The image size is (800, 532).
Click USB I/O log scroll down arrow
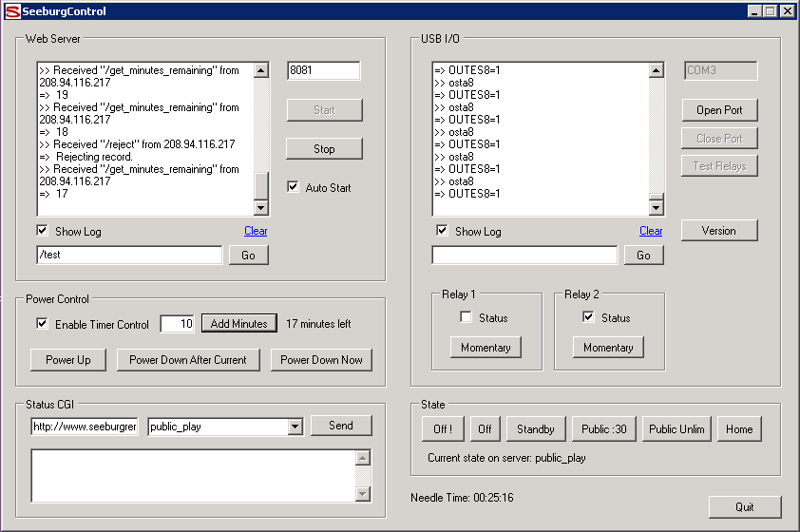click(x=657, y=208)
